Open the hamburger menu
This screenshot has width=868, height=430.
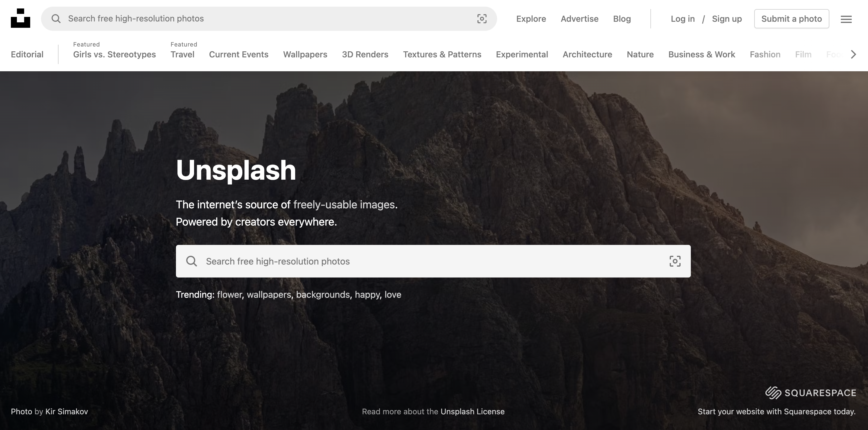pos(846,19)
